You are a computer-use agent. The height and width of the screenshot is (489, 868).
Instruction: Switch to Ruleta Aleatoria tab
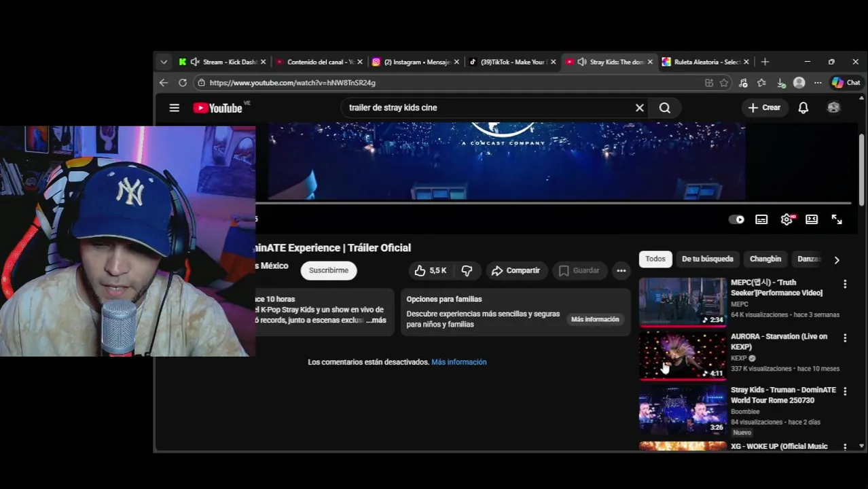706,62
